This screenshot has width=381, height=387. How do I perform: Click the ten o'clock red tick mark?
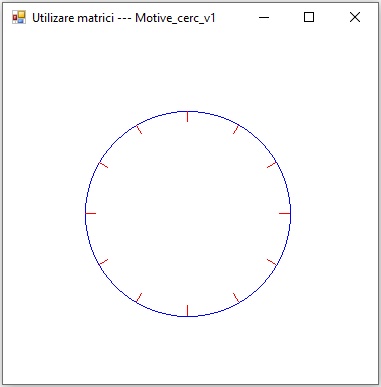click(104, 165)
